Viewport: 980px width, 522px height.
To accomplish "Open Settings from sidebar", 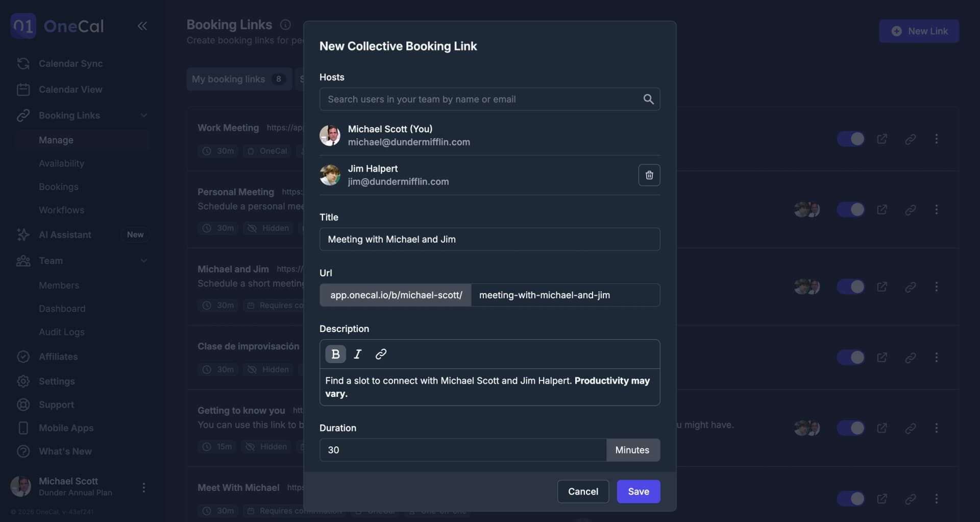I will tap(57, 381).
